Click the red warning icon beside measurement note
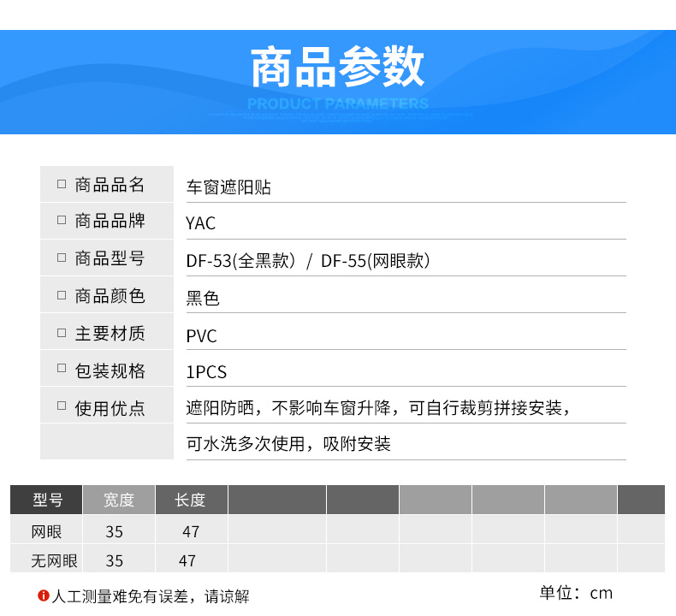Image resolution: width=676 pixels, height=616 pixels. point(44,596)
